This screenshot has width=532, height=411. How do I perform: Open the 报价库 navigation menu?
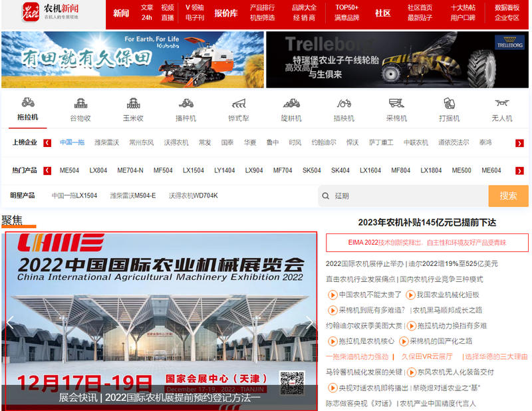[226, 13]
